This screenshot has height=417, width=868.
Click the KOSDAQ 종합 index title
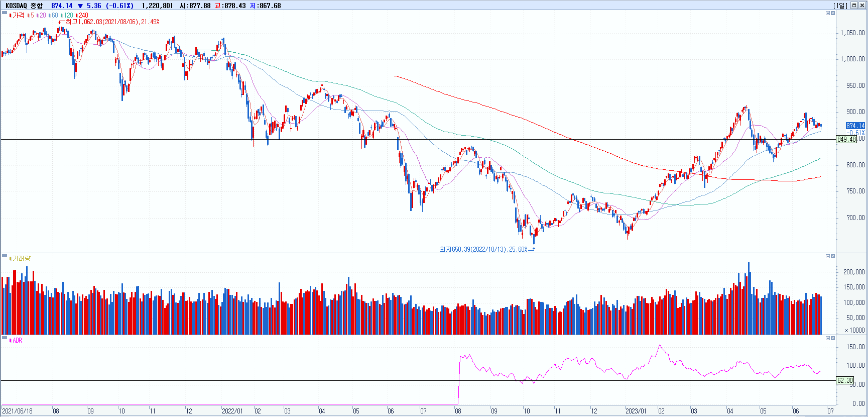click(x=24, y=6)
